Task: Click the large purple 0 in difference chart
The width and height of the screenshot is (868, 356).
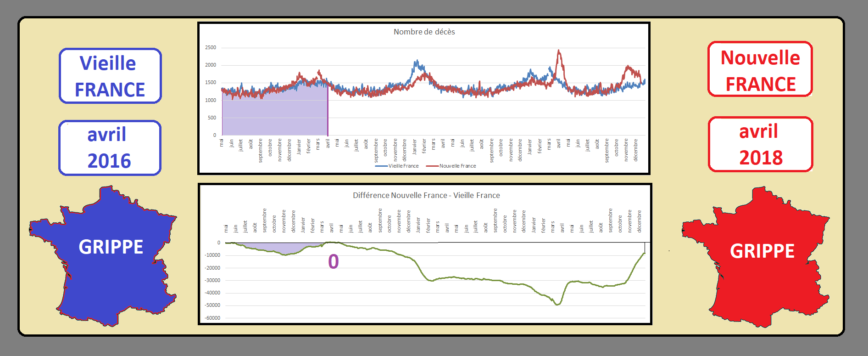Action: point(334,262)
